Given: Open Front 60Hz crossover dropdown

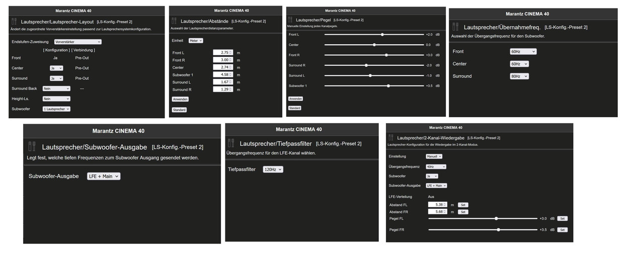Looking at the screenshot, I should [x=523, y=51].
